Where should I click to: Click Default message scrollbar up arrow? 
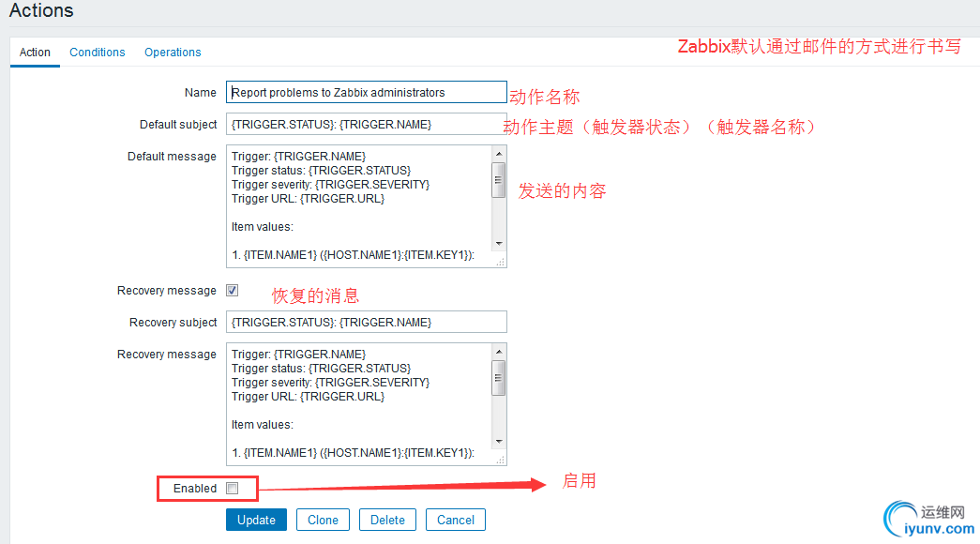499,153
